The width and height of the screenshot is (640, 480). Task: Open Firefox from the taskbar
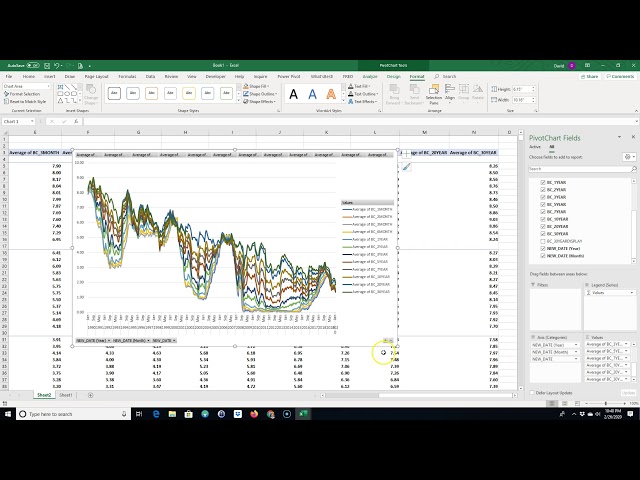point(254,414)
